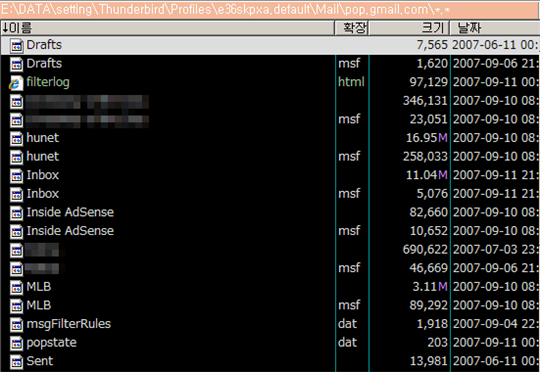Select the highlighted Drafts file name
Viewport: 540px width, 372px height.
[x=44, y=45]
